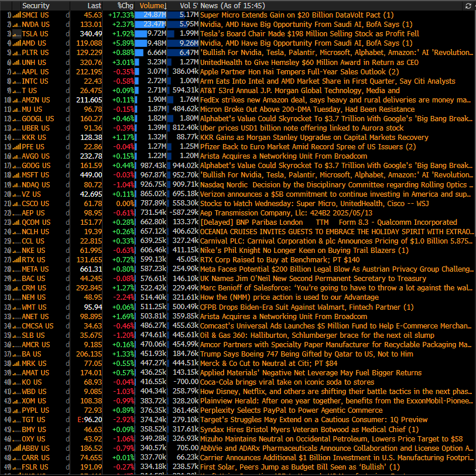Screen dimensions: 476x476
Task: Sort by the Security column header
Action: [x=36, y=6]
